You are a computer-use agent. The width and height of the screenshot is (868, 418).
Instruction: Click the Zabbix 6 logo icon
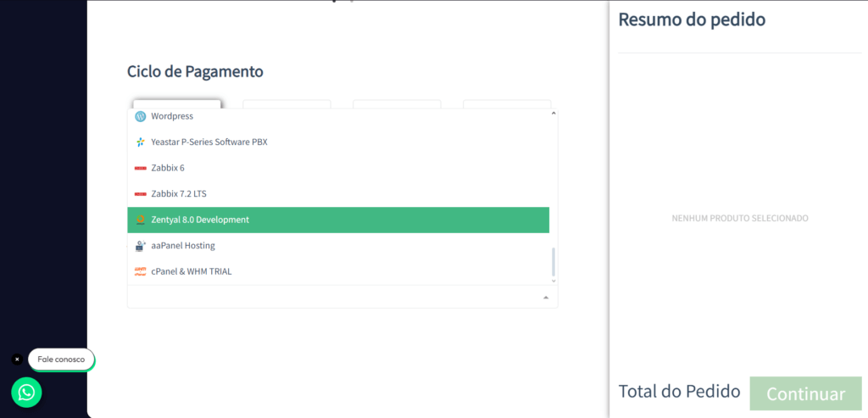(x=140, y=168)
